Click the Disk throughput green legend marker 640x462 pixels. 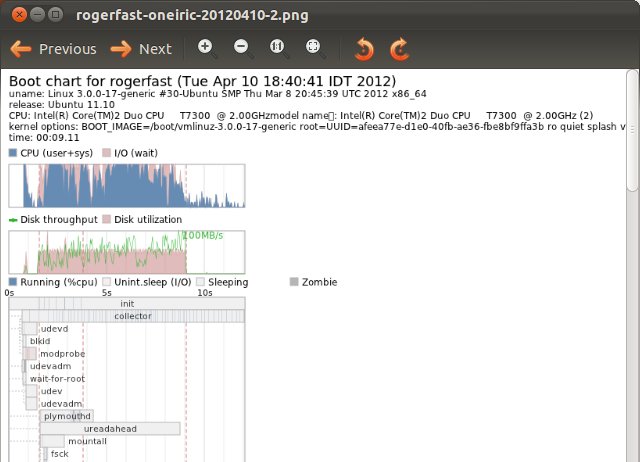[13, 220]
